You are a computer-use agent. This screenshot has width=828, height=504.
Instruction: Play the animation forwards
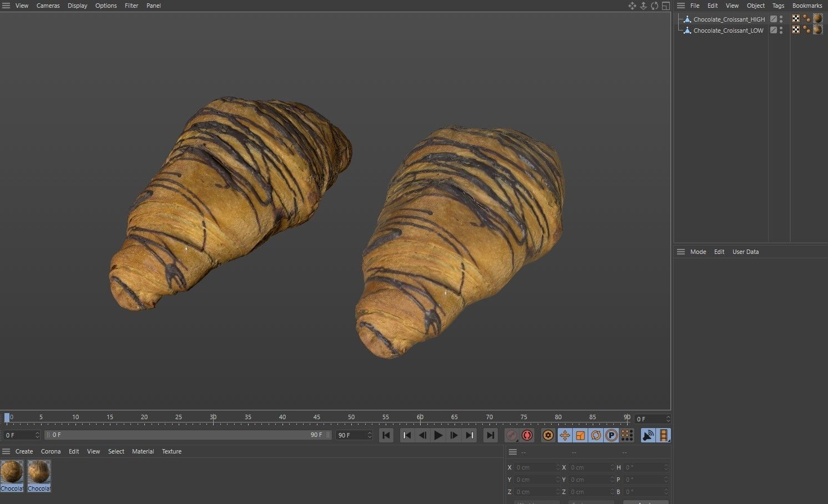coord(438,435)
